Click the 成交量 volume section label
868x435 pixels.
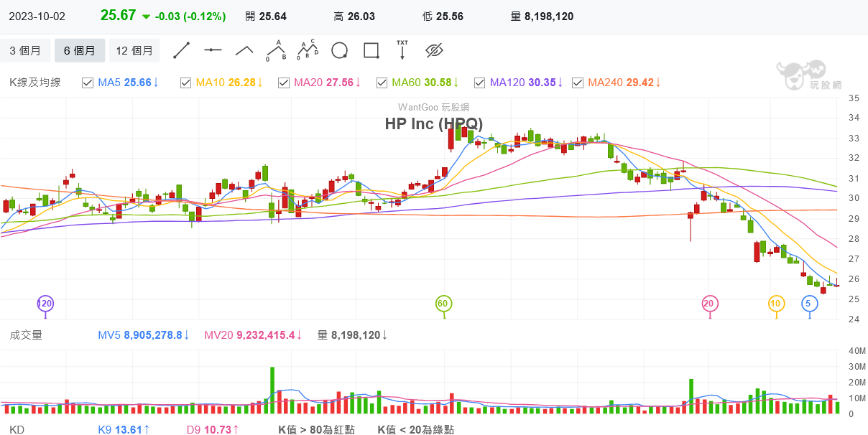[x=26, y=335]
